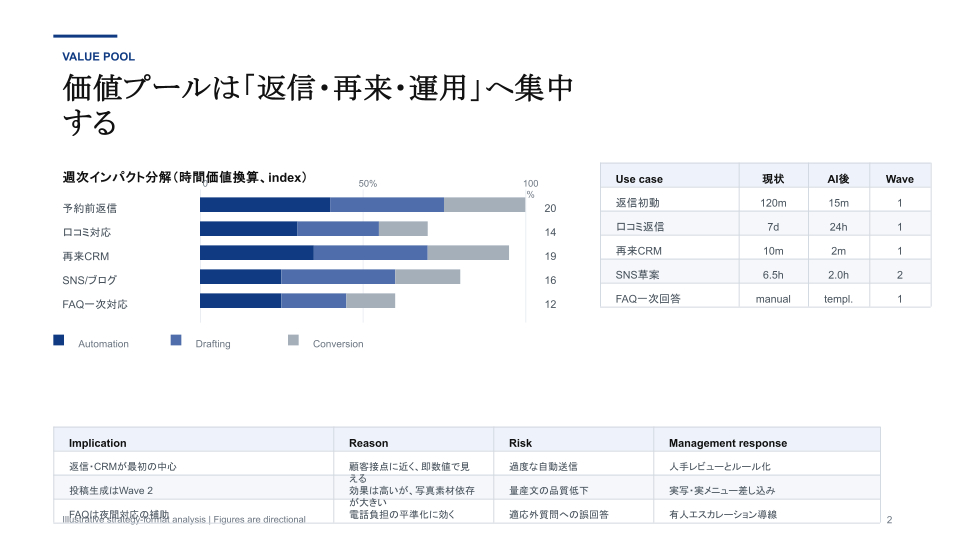Click the gray Conversion legend swatch
Viewport: 960px width, 540px height.
click(293, 340)
